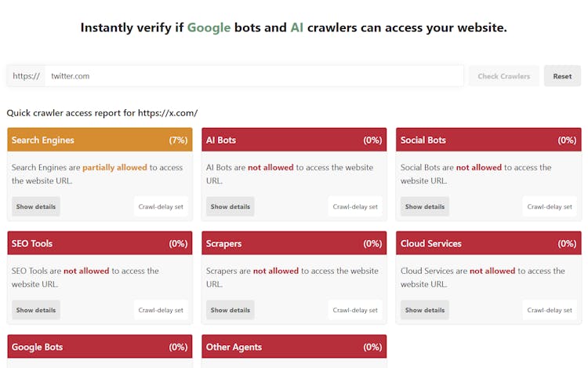Open Show details for Social Bots
The height and width of the screenshot is (368, 588).
425,206
